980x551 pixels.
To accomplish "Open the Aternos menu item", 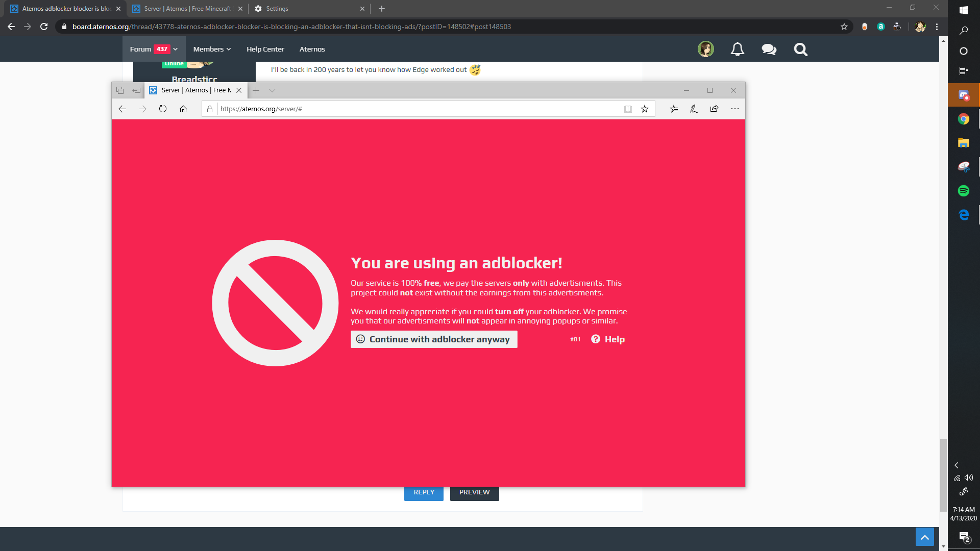I will click(x=312, y=49).
